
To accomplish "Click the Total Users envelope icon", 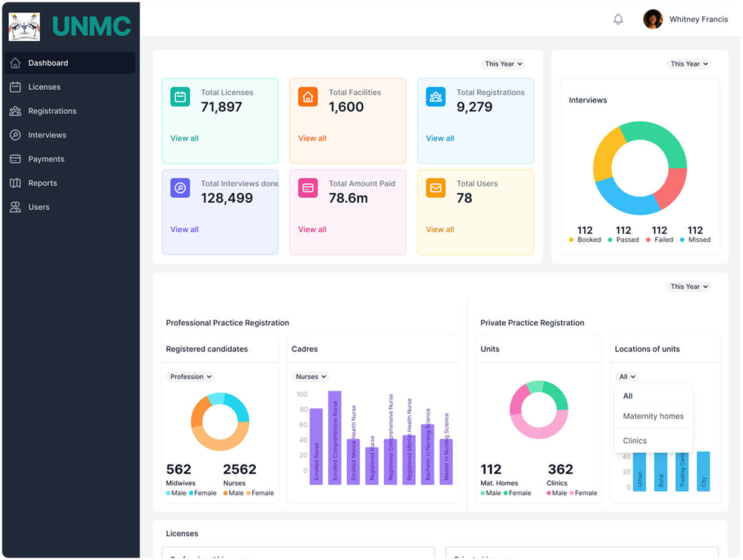I will 435,188.
